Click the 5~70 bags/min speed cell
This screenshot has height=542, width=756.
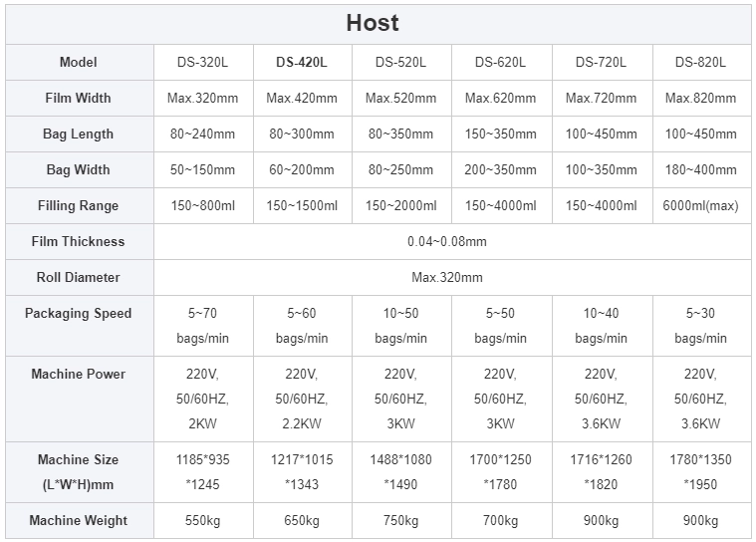[x=203, y=326]
